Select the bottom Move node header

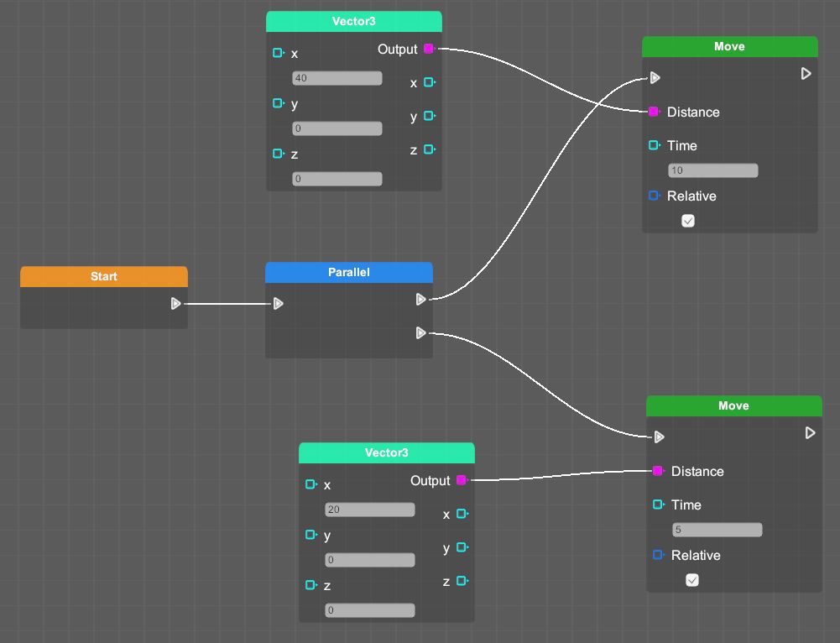point(733,405)
